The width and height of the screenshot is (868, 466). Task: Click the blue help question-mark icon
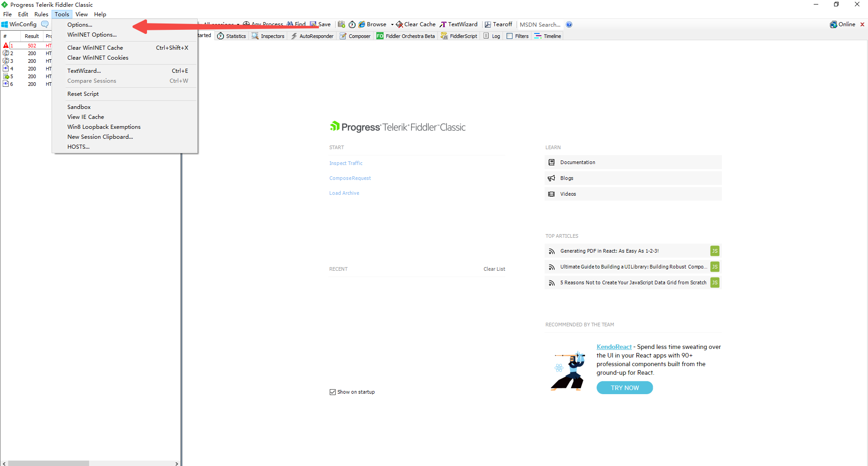(569, 24)
